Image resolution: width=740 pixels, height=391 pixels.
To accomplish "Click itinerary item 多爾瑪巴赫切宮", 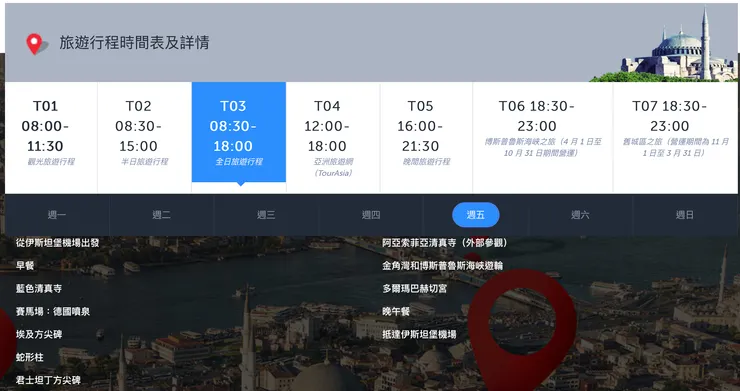I will click(x=414, y=289).
